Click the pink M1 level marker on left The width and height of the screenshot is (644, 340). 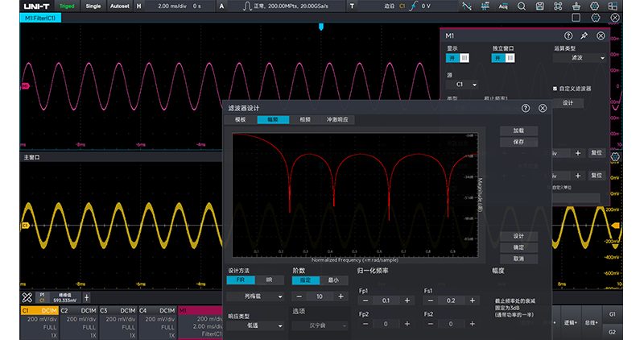pos(25,86)
